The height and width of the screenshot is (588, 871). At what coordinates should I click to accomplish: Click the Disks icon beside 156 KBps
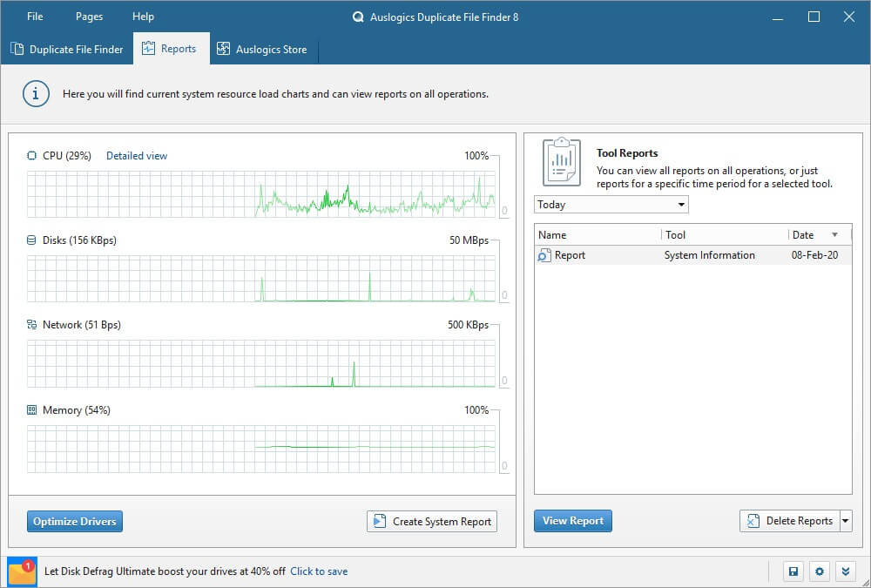(x=32, y=240)
